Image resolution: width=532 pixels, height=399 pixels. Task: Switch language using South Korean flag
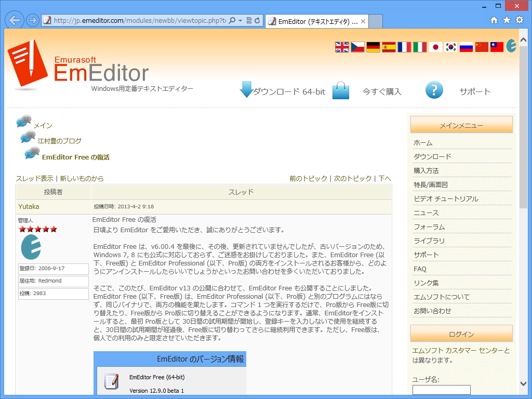pyautogui.click(x=450, y=47)
